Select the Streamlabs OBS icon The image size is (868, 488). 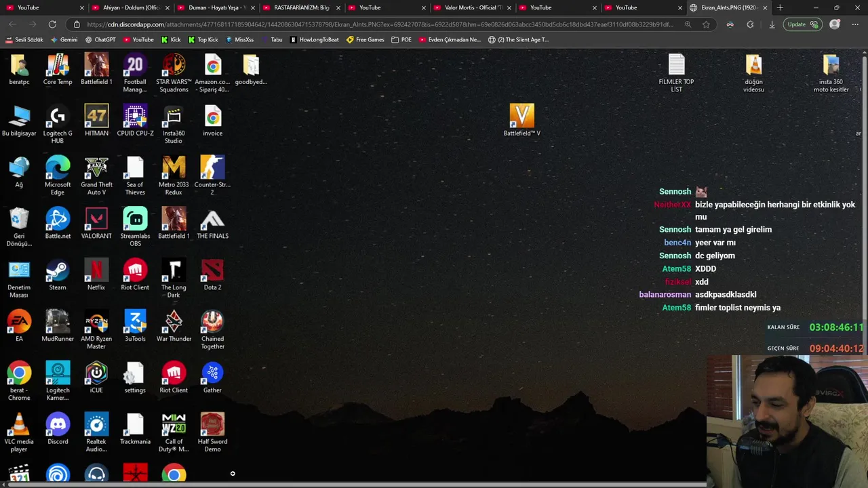(x=135, y=228)
